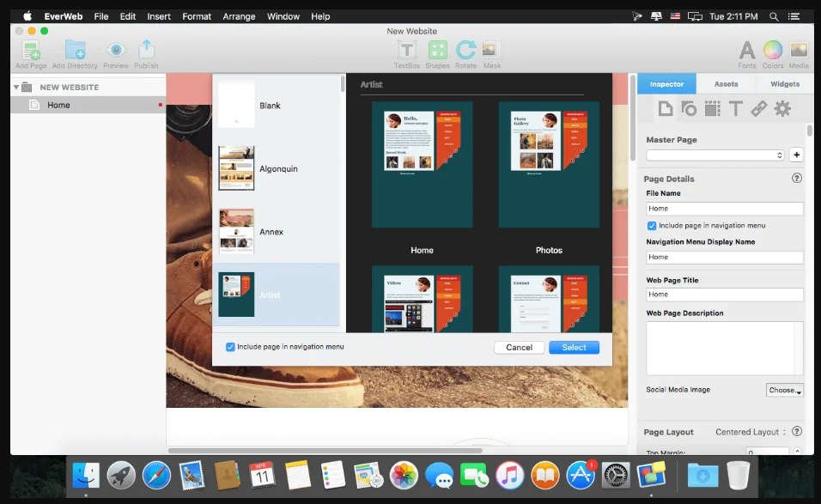The image size is (821, 504).
Task: Open the Insert menu
Action: [159, 16]
